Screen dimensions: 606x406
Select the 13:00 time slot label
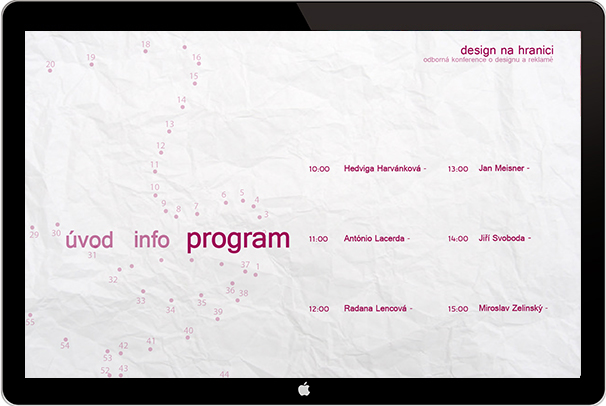(x=458, y=169)
